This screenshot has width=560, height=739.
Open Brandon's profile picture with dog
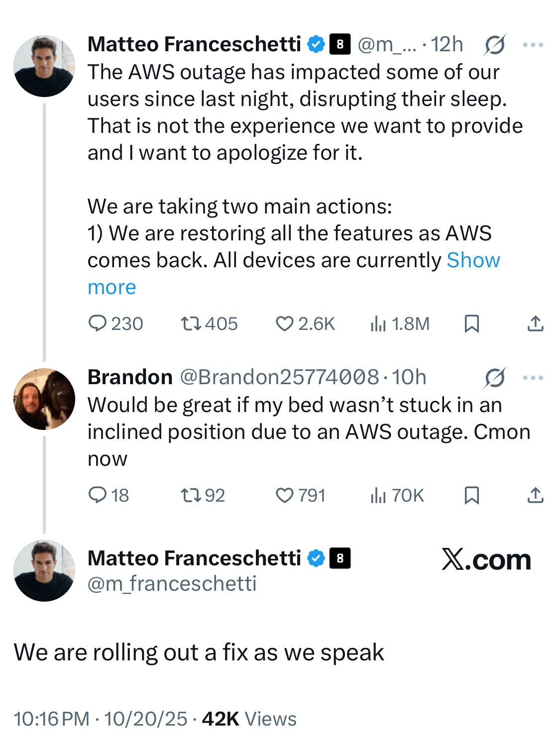tap(44, 399)
